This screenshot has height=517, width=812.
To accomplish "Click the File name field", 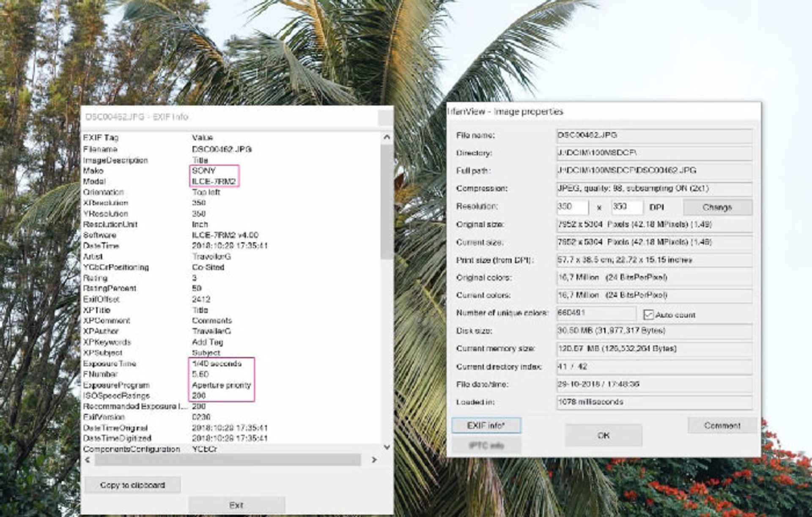I will pos(654,135).
